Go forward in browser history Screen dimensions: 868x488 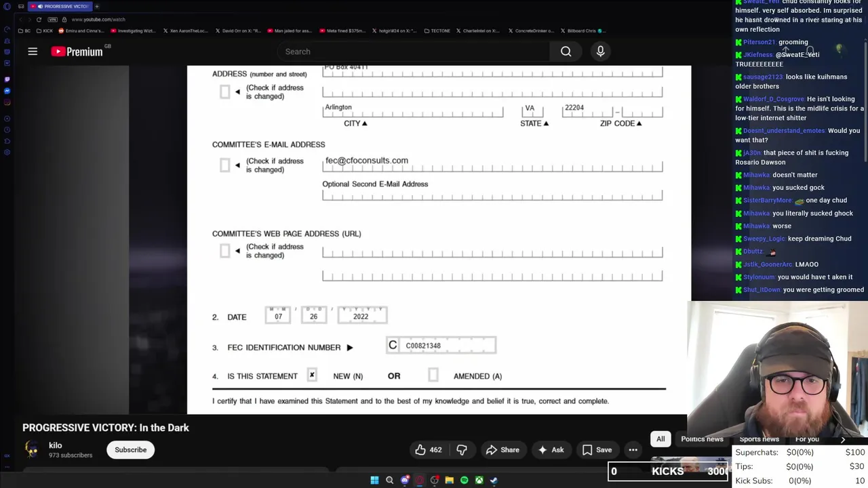[x=29, y=20]
